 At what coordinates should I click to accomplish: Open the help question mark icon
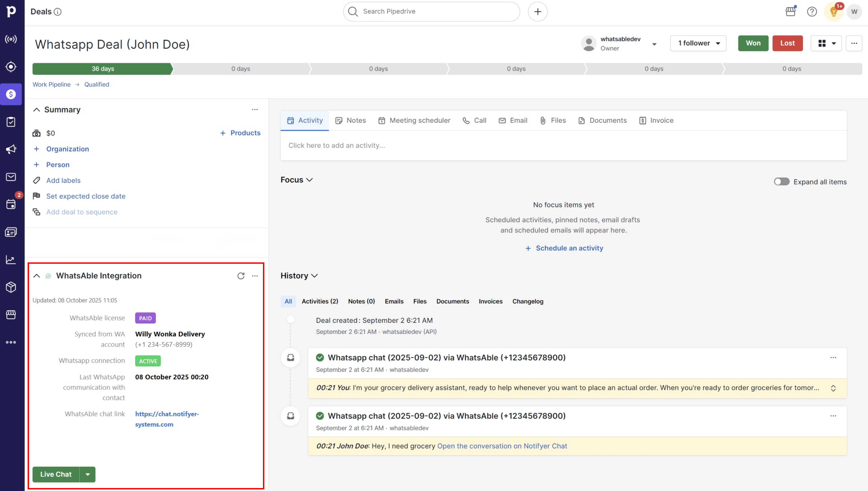[x=812, y=12]
